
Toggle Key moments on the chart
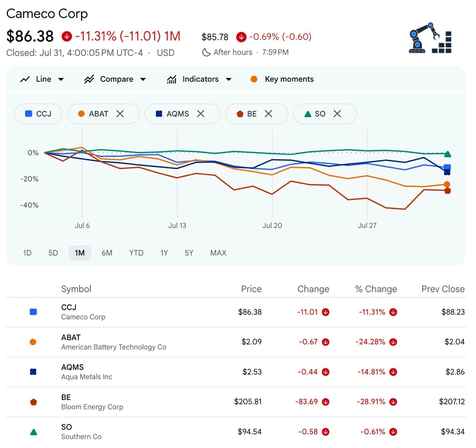tap(282, 79)
